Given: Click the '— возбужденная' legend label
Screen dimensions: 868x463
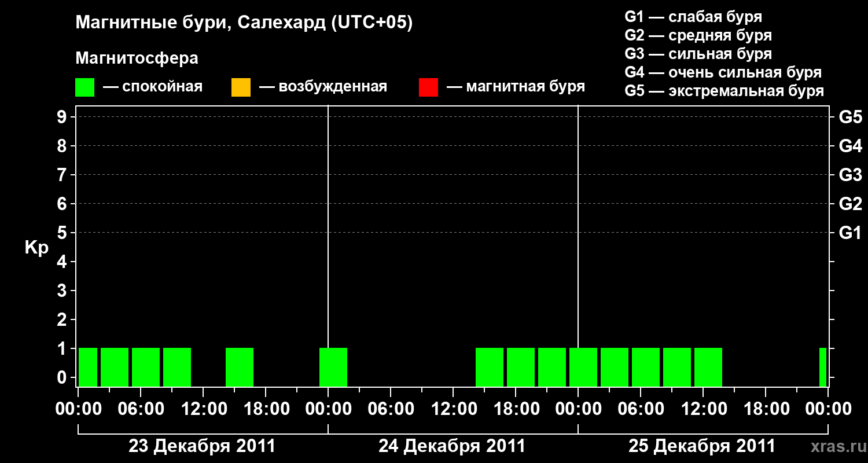Looking at the screenshot, I should pyautogui.click(x=323, y=87).
